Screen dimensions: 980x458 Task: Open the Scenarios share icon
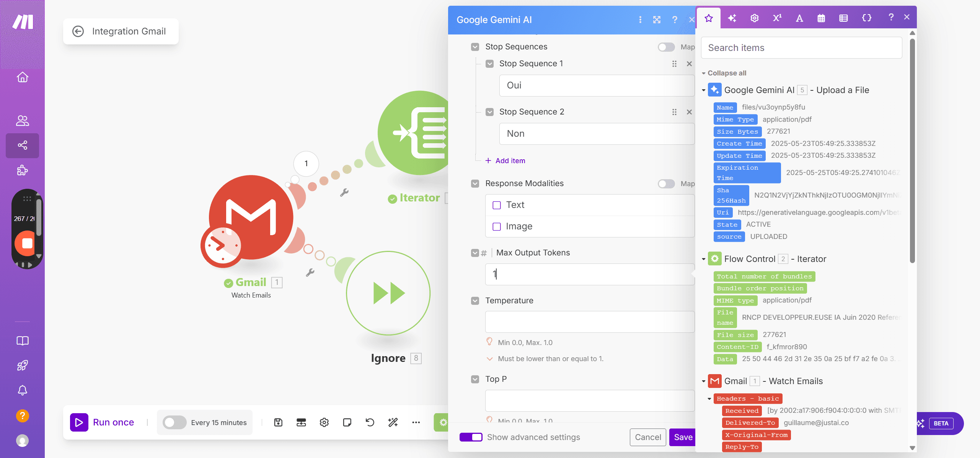[x=23, y=146]
